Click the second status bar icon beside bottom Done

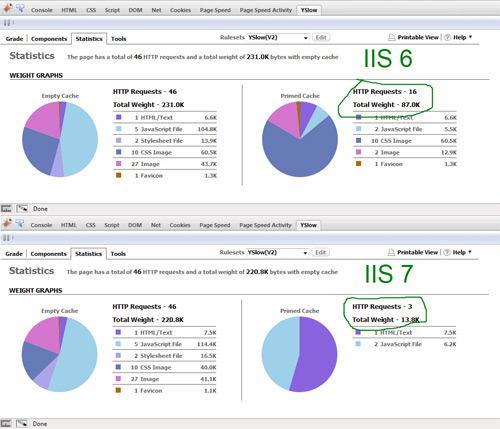22,424
